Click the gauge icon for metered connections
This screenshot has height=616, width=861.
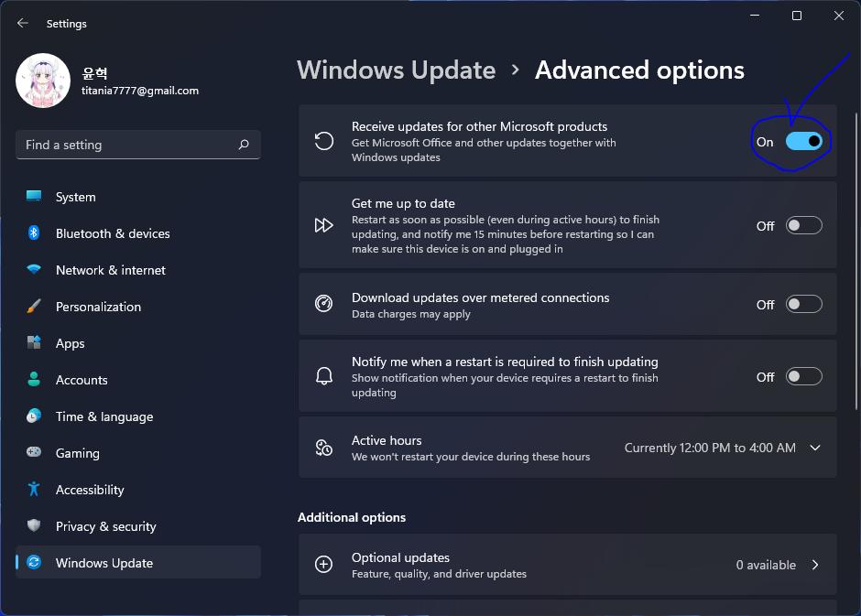point(324,303)
